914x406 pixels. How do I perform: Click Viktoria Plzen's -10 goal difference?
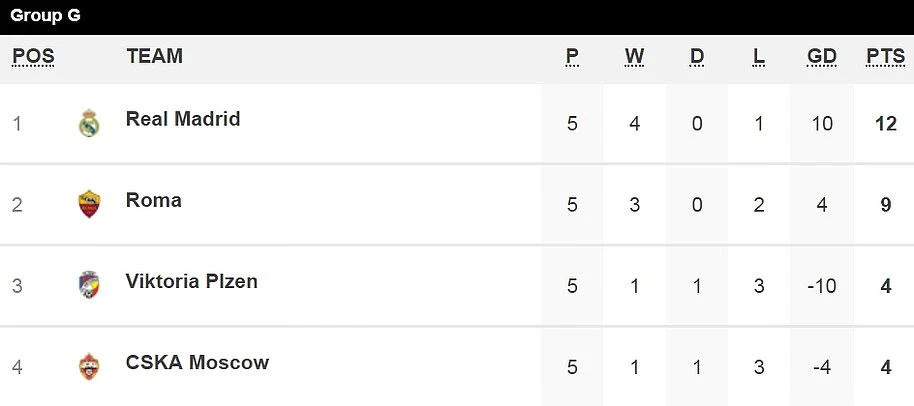tap(822, 286)
